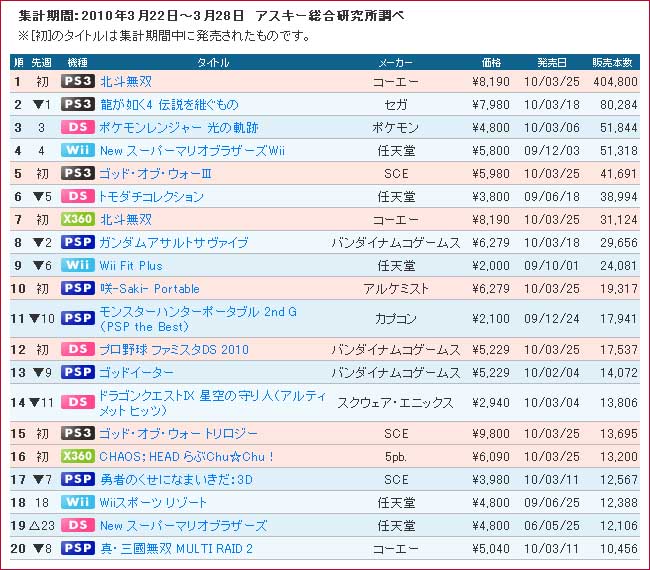This screenshot has width=650, height=570.
Task: Select the sales figure 404,800
Action: (x=615, y=81)
